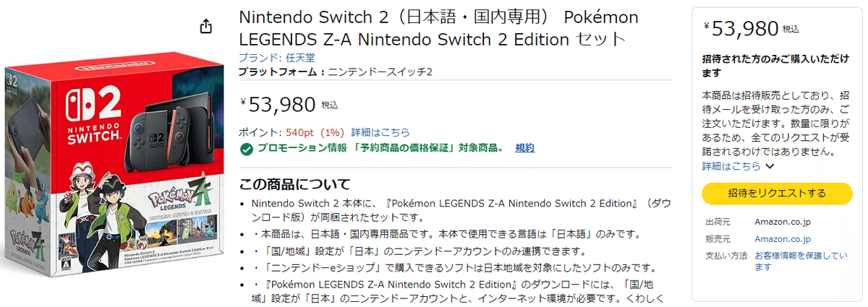Click the ニンテンドースイッチ2 platform value
The width and height of the screenshot is (868, 307).
380,72
